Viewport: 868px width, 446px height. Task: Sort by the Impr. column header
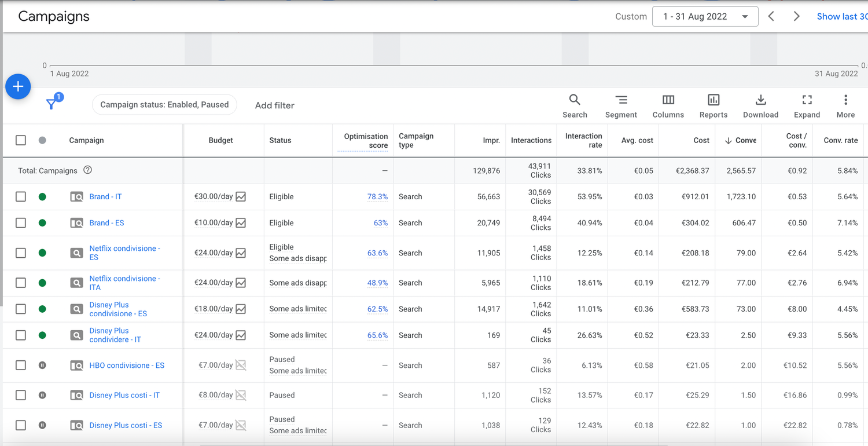pyautogui.click(x=491, y=140)
